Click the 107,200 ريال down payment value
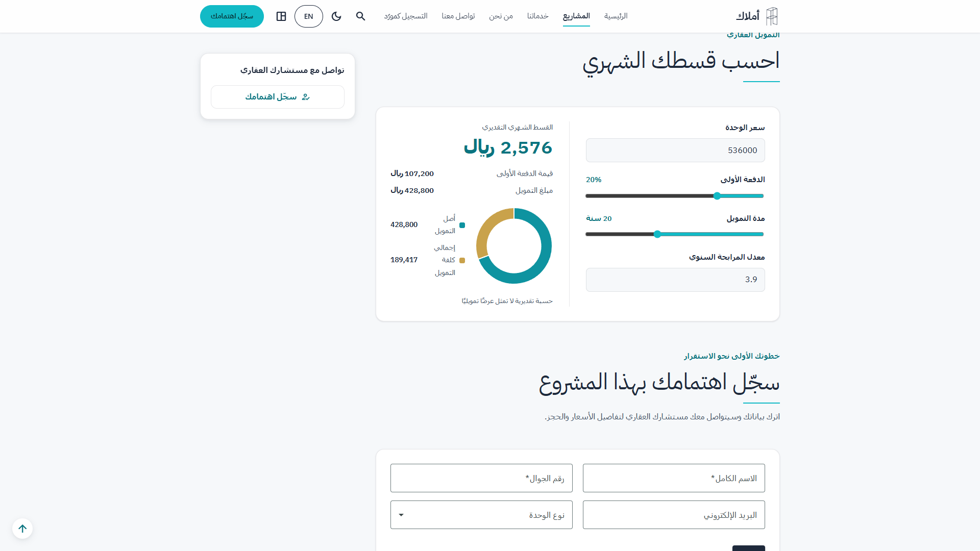Screen dimensions: 980x551 412,173
